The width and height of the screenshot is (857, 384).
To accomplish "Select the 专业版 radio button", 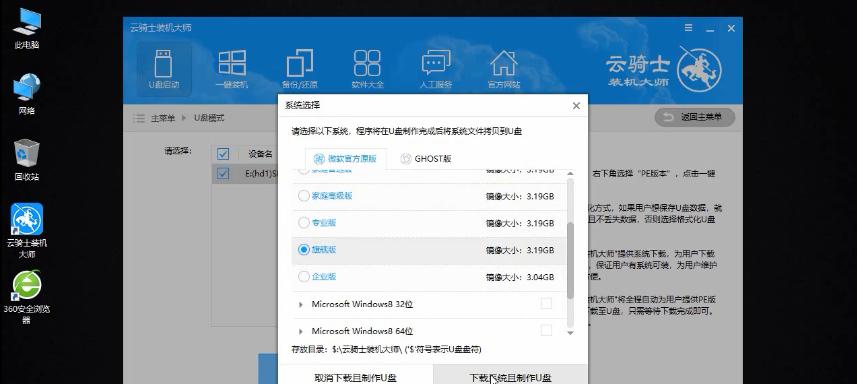I will pos(304,223).
